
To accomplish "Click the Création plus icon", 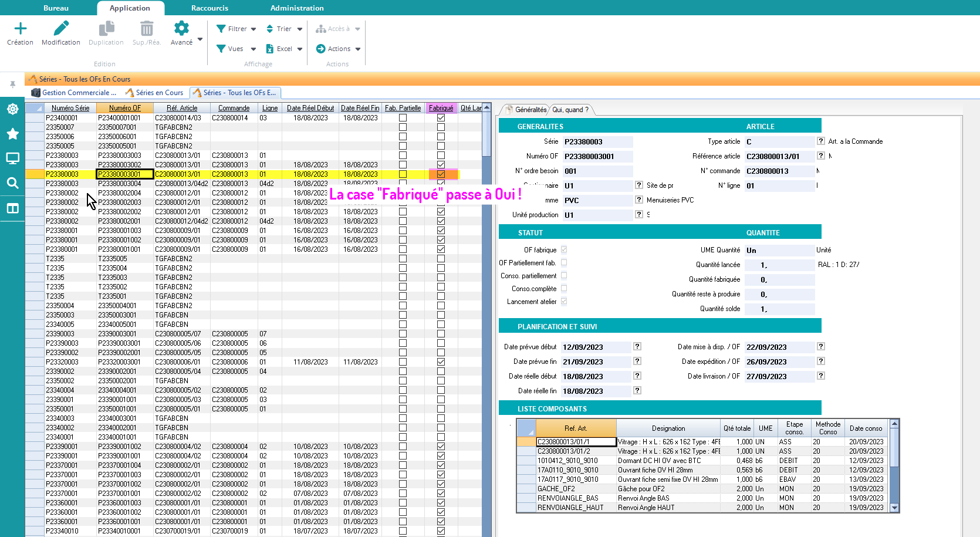I will click(x=20, y=29).
